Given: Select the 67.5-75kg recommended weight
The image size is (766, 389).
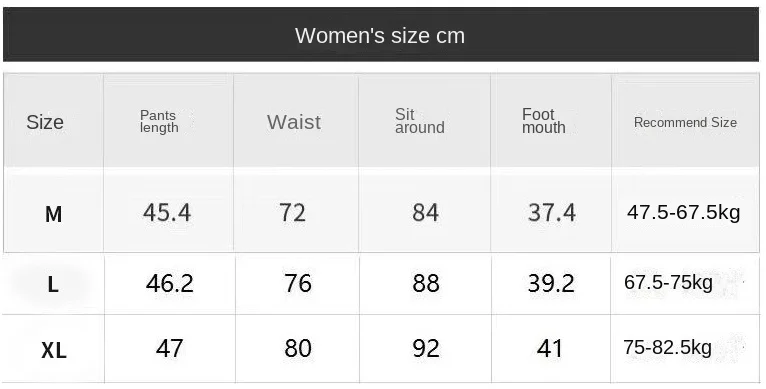Looking at the screenshot, I should 668,282.
